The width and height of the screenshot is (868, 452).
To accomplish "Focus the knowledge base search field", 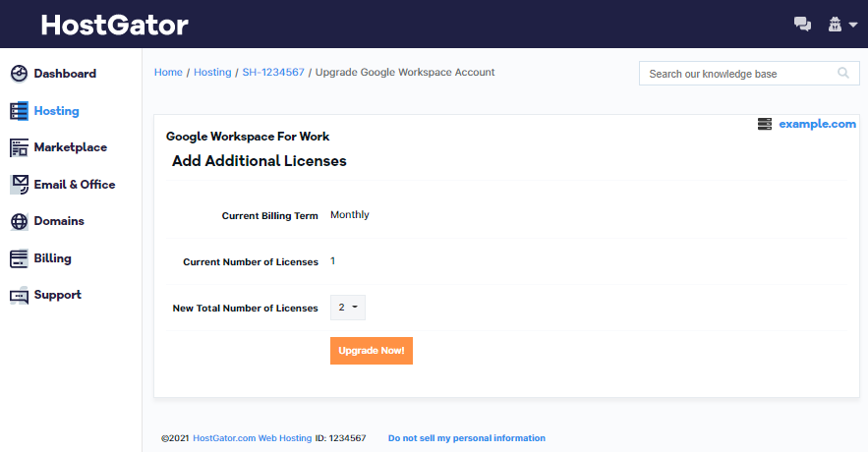I will pyautogui.click(x=749, y=73).
